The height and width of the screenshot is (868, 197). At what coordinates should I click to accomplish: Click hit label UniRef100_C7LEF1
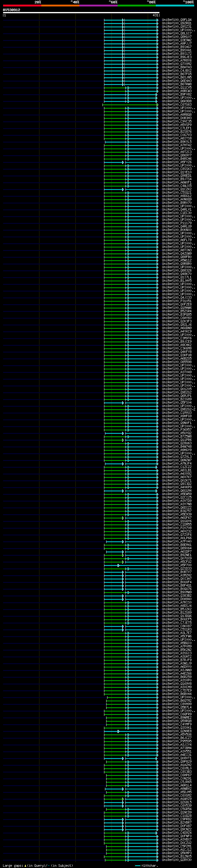click(177, 128)
